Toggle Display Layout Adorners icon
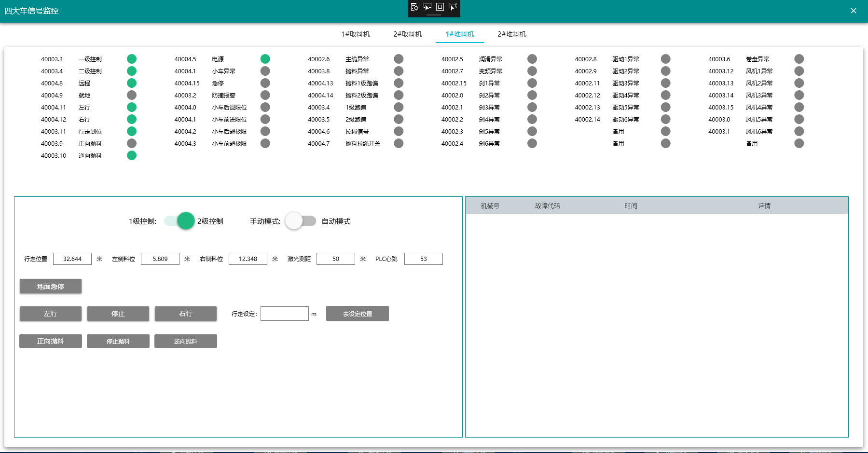The width and height of the screenshot is (868, 453). pos(440,7)
